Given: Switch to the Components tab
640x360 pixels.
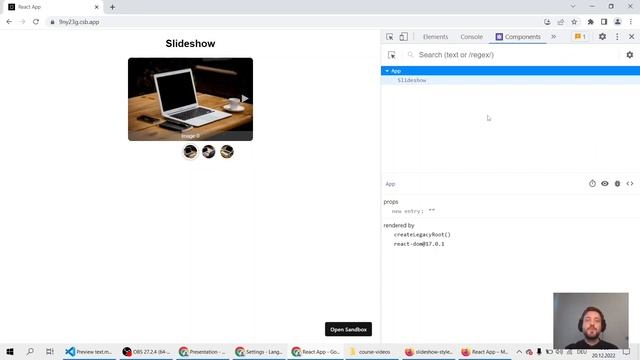Looking at the screenshot, I should click(518, 37).
